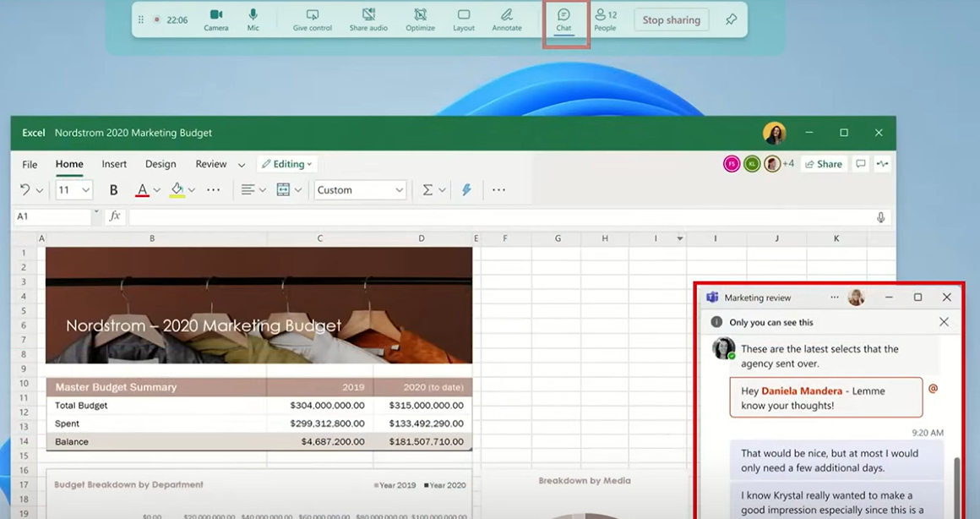980x519 pixels.
Task: Open the Insert ribbon tab
Action: (114, 164)
